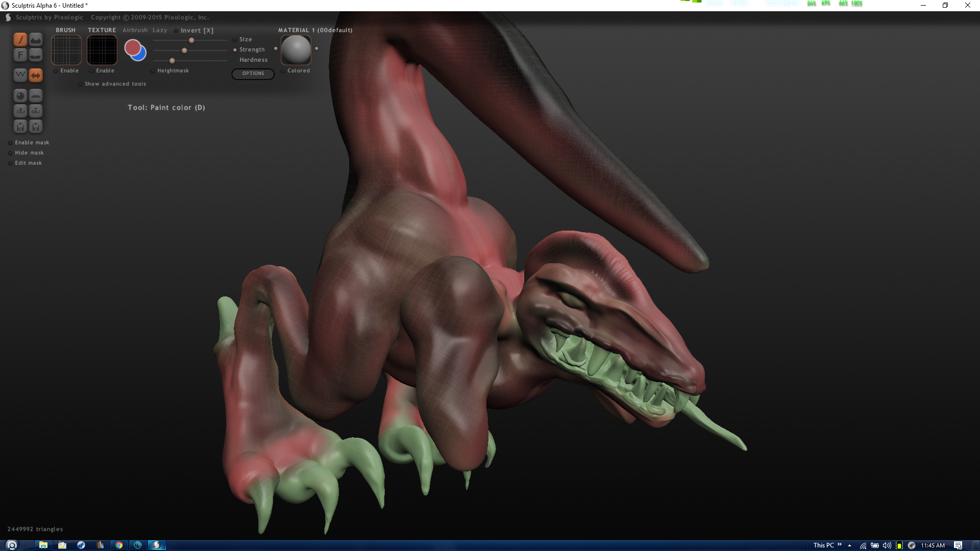
Task: Click the Fill color F tool
Action: 20,55
